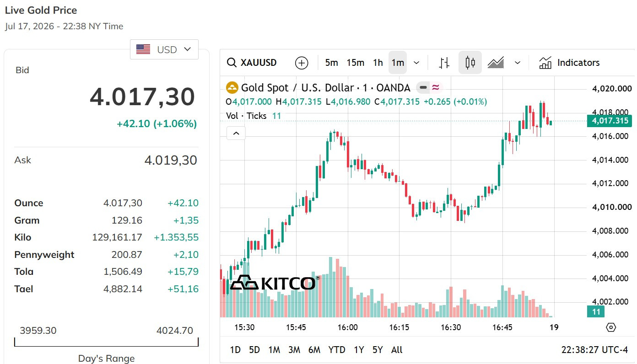Select the 5D date range
Viewport: 637px width, 364px height.
click(254, 350)
